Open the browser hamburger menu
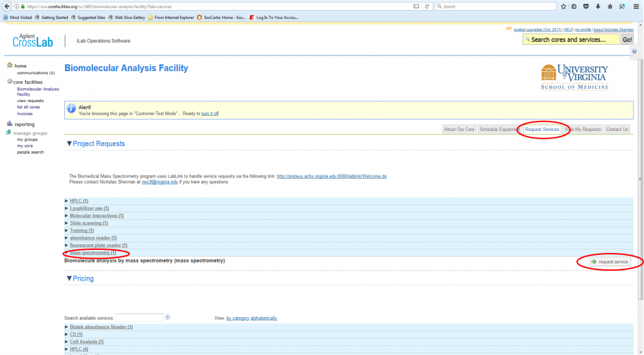Viewport: 644px width, 355px height. tap(636, 6)
